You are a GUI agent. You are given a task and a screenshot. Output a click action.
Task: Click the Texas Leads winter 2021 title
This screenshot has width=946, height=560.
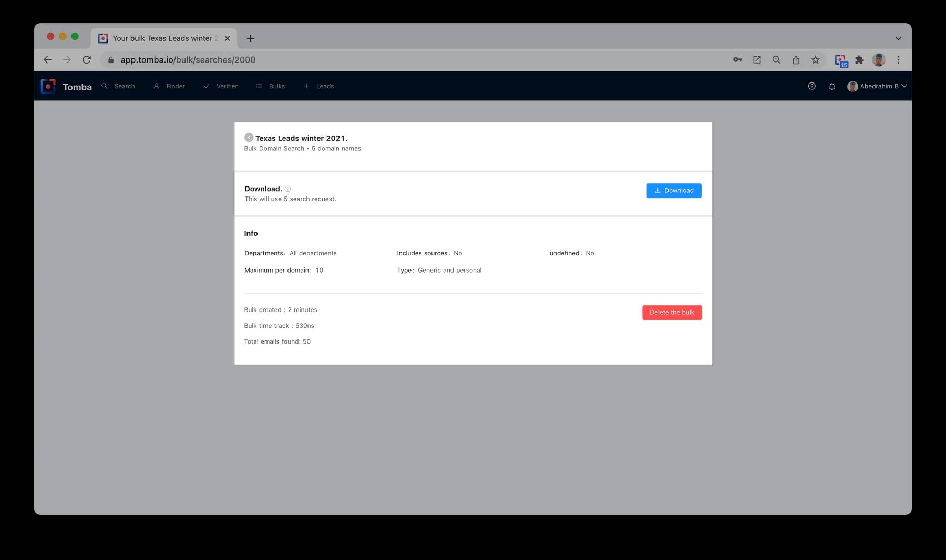(x=301, y=138)
